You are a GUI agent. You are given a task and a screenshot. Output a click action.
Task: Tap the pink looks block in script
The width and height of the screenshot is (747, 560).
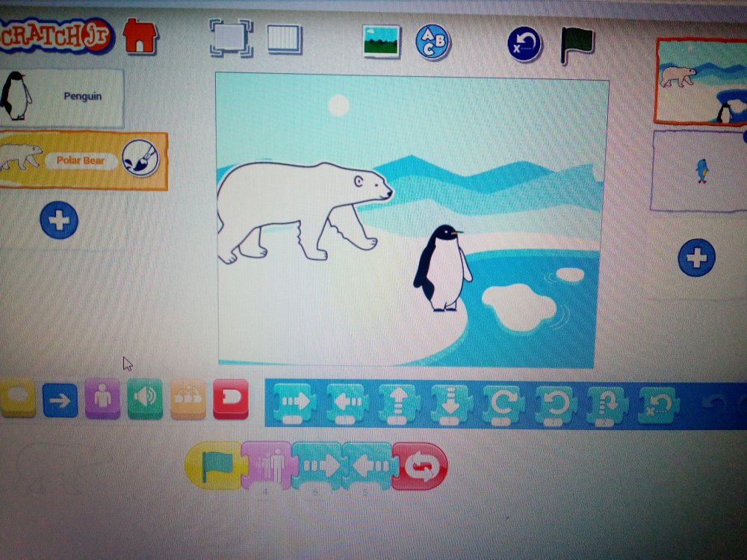click(x=267, y=466)
